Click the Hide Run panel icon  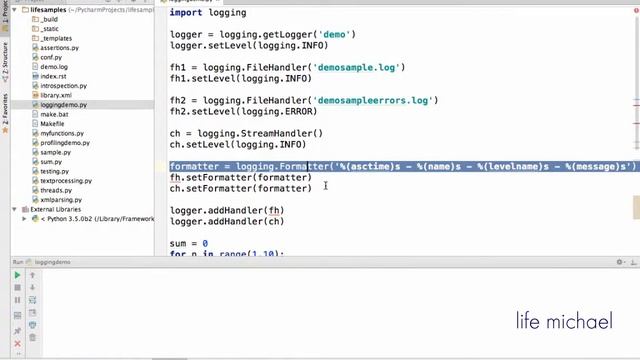pos(633,262)
